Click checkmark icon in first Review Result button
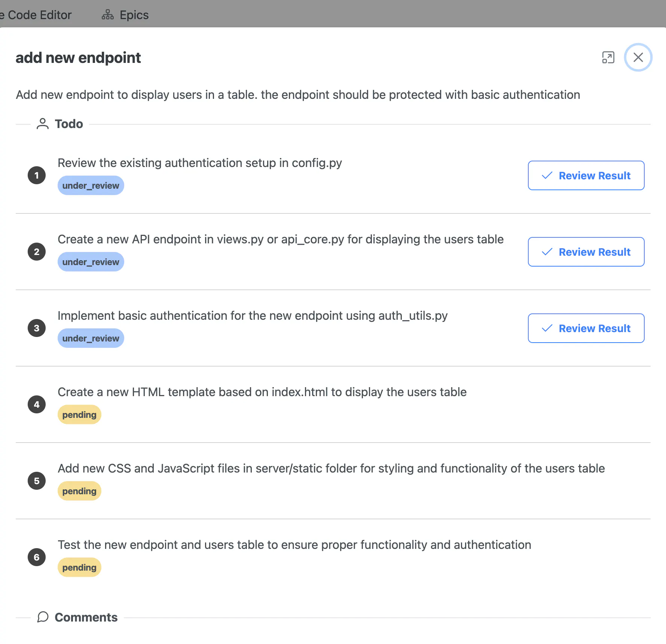666x644 pixels. (547, 175)
